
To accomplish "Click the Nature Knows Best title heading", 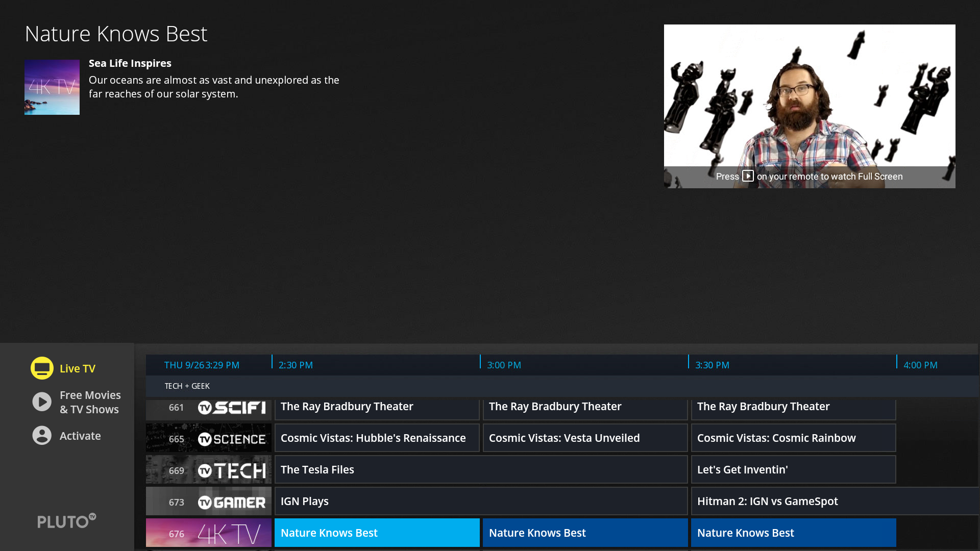I will 116,34.
